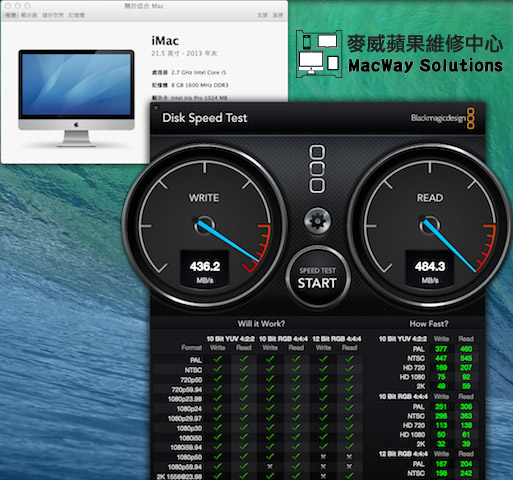Click the 1080p50 format row label
Viewport: 513px width, 480px height.
coord(189,457)
